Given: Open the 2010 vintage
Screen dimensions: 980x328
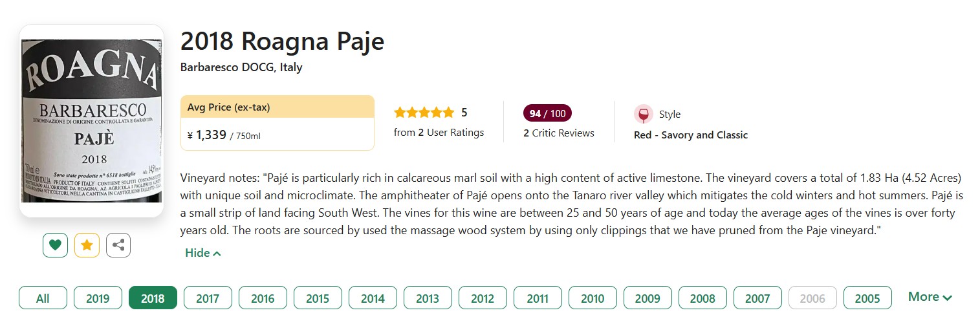Looking at the screenshot, I should point(593,298).
